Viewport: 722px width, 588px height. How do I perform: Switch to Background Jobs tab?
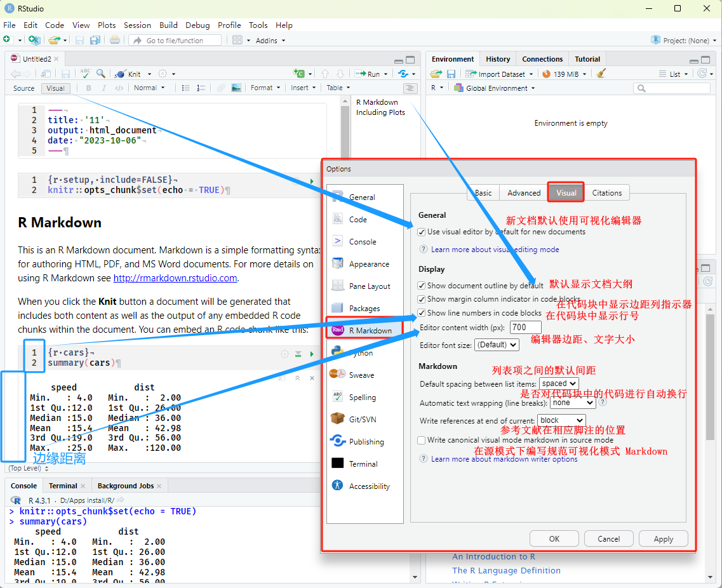(x=126, y=486)
